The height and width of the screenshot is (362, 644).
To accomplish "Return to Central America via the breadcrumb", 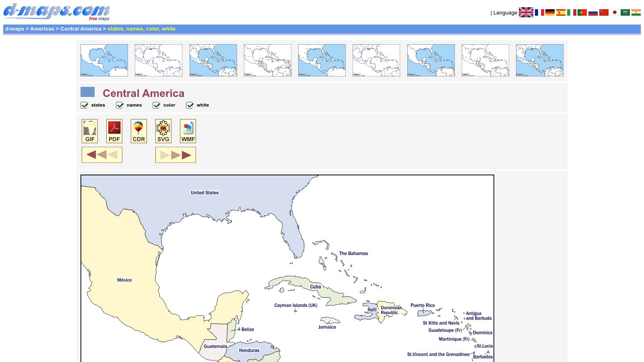I will click(x=80, y=29).
